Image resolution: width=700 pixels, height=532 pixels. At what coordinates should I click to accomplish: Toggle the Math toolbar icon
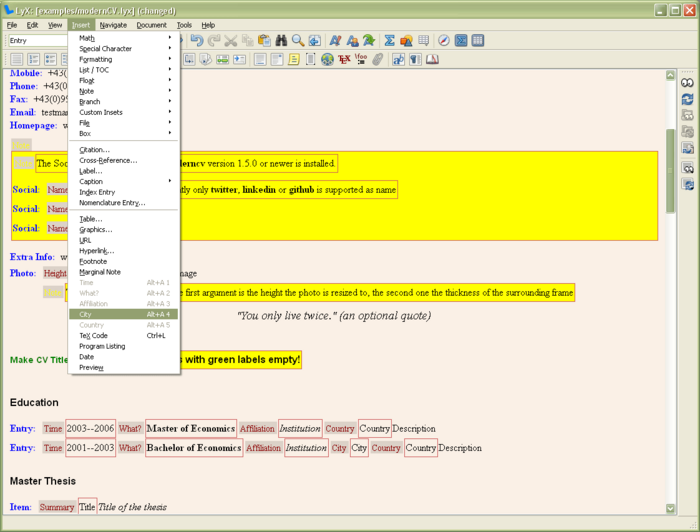461,41
